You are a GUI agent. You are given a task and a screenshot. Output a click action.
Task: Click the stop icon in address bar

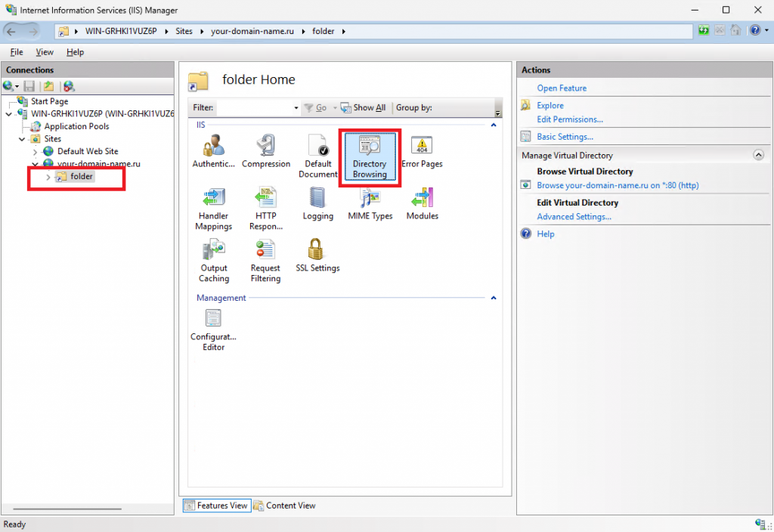click(x=720, y=30)
